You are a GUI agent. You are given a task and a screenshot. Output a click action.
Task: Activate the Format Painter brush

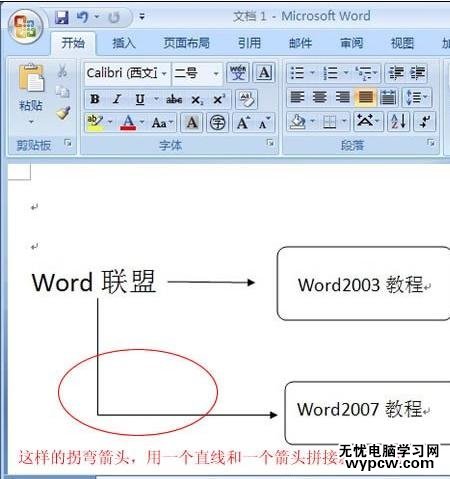(63, 113)
